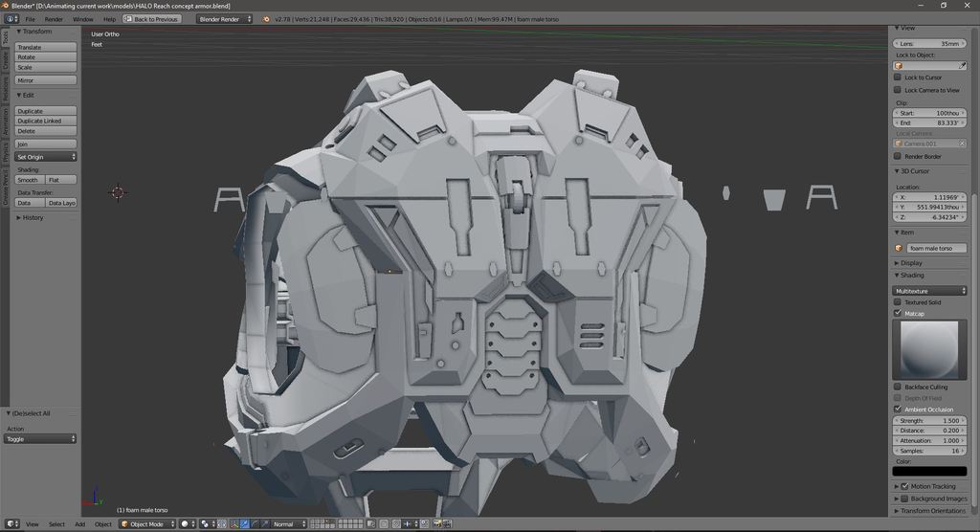Click the OpenGL render image icon

click(437, 524)
